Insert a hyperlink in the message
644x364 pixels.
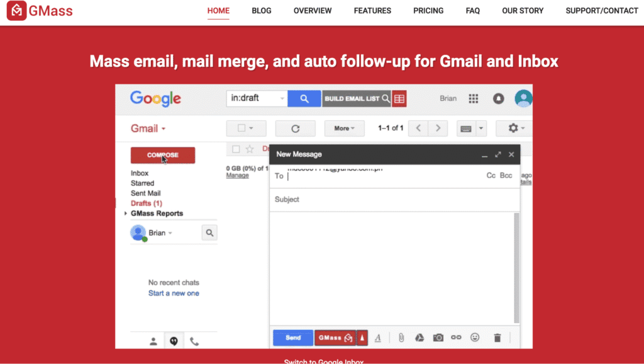[457, 338]
